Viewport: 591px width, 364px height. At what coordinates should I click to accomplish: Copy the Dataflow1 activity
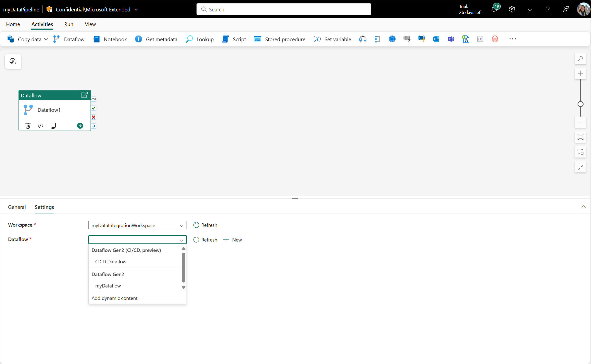coord(53,125)
